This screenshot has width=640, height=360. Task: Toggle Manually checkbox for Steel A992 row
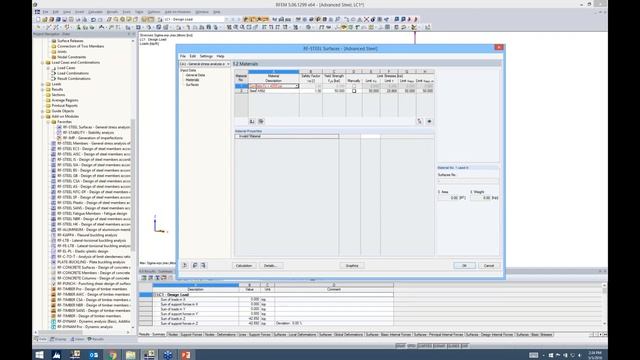[354, 91]
